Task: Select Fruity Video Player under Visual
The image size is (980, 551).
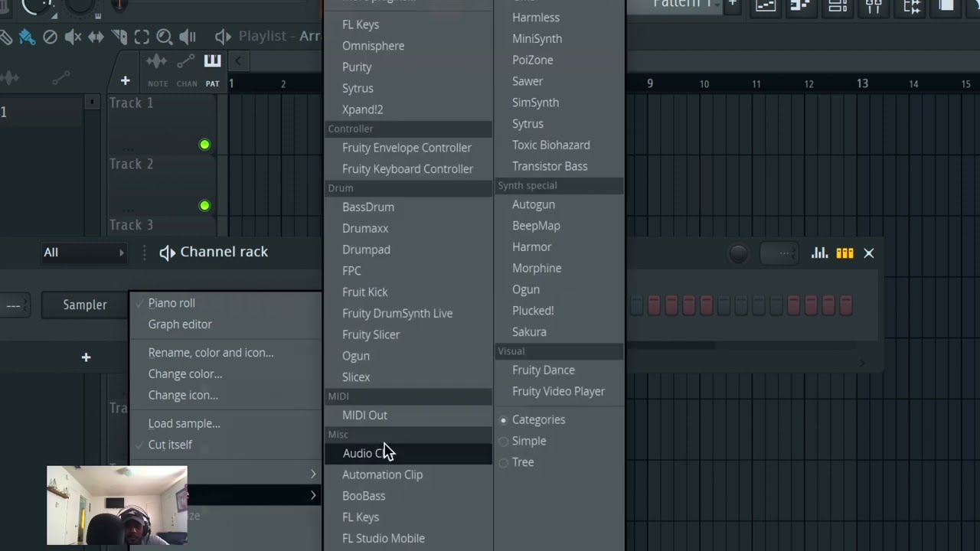Action: [559, 391]
